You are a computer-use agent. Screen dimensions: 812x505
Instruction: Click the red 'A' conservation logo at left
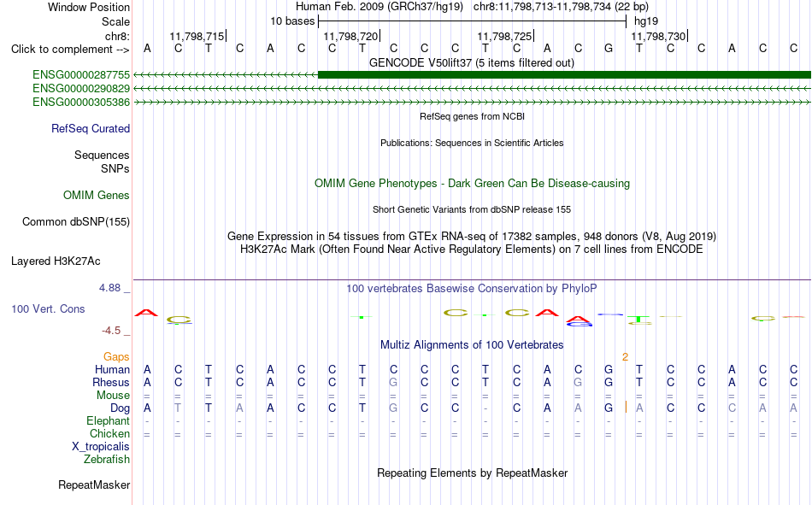pyautogui.click(x=146, y=313)
